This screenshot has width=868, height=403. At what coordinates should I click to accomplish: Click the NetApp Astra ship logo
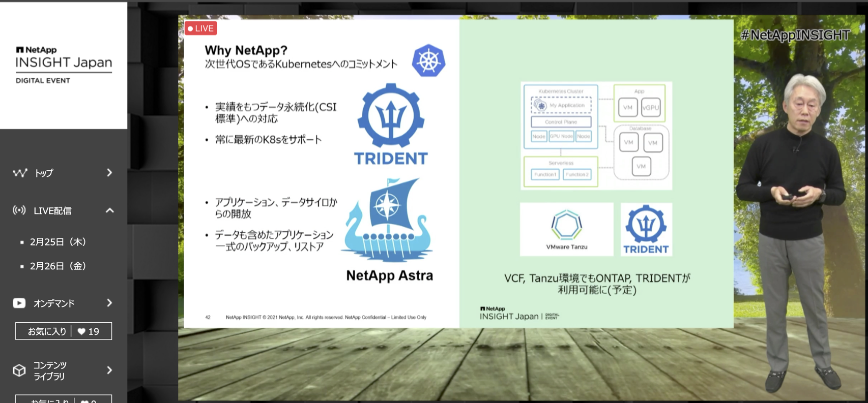(388, 220)
